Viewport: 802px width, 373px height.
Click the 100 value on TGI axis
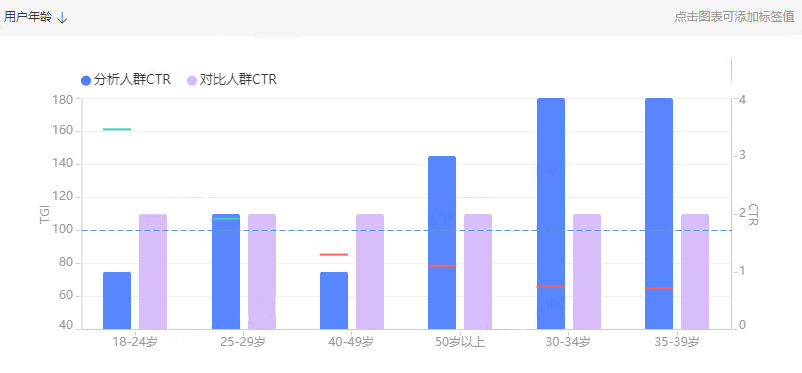(x=62, y=230)
